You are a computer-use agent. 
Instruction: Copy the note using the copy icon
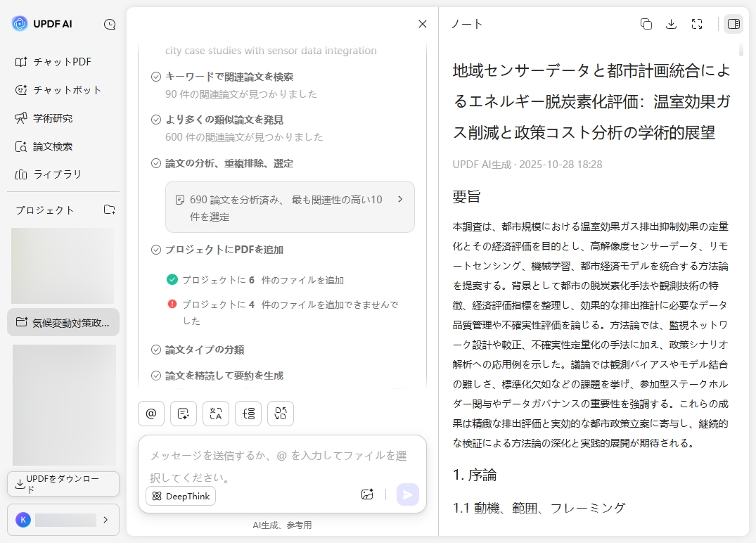[646, 23]
